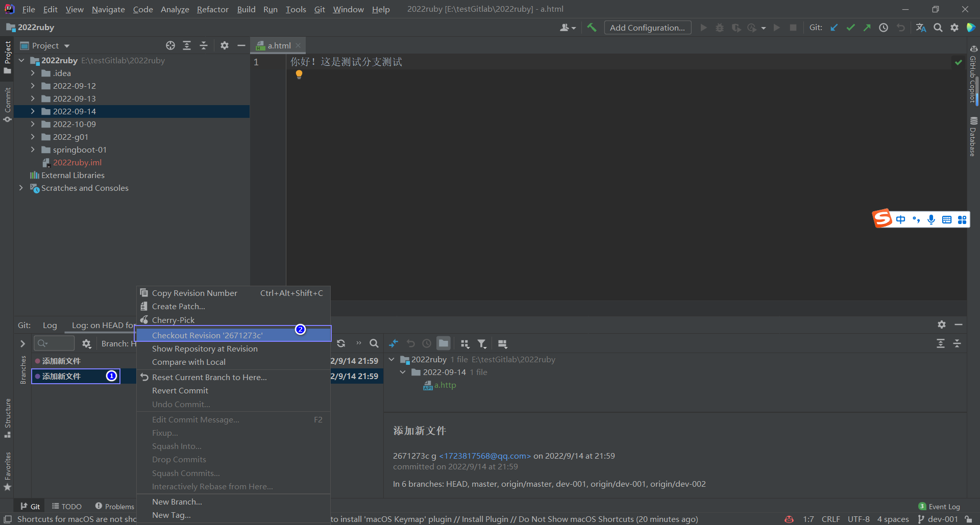The width and height of the screenshot is (980, 525).
Task: Open Sogou soft keyboard icon
Action: click(x=947, y=219)
